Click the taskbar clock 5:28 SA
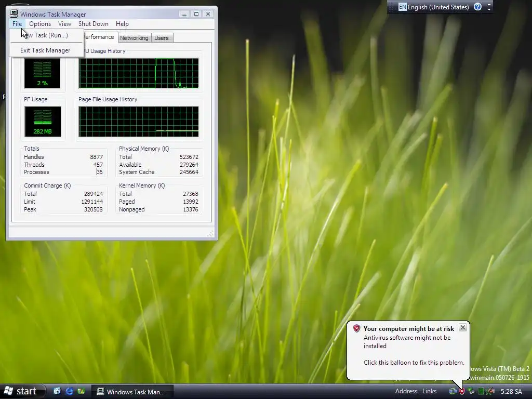 511,392
